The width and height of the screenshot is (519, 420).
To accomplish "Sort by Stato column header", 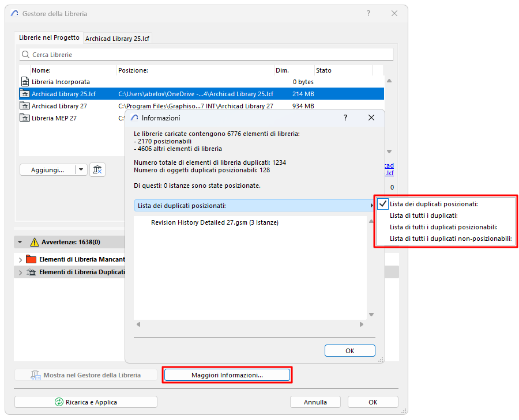I will pyautogui.click(x=343, y=70).
